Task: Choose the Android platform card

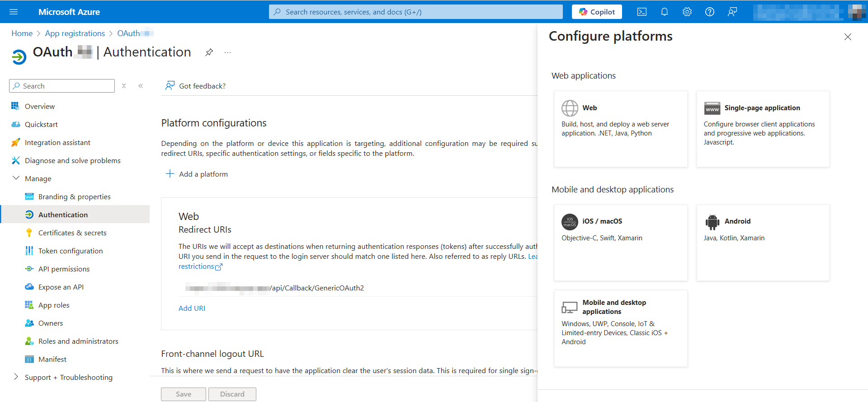Action: click(763, 243)
